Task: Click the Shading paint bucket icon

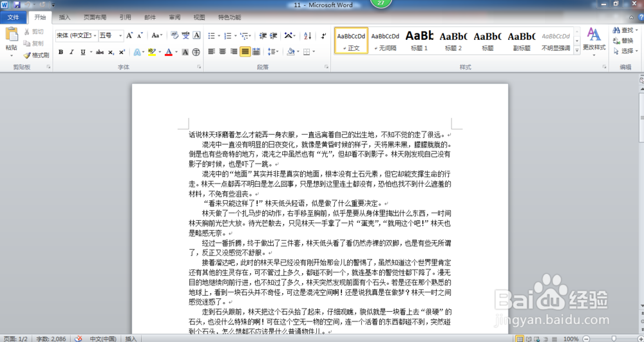Action: pos(291,52)
